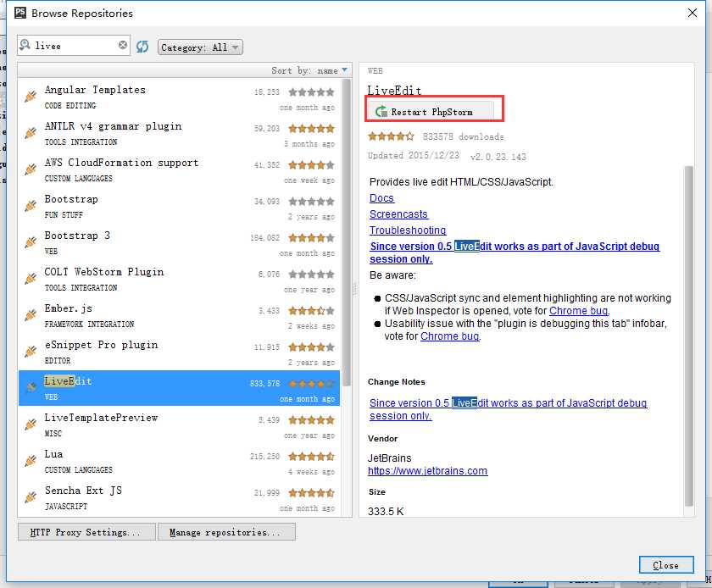Viewport: 712px width, 588px height.
Task: Click the plugin icon beside Bootstrap FUN STUFF
Action: pos(31,206)
